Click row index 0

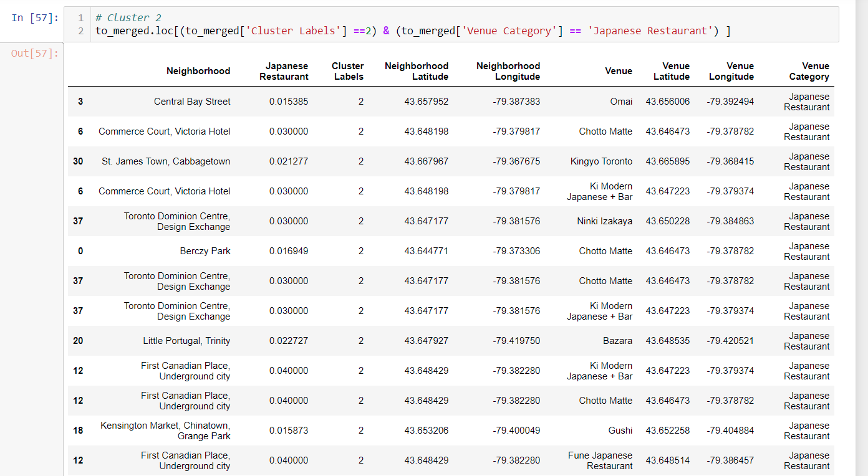80,251
